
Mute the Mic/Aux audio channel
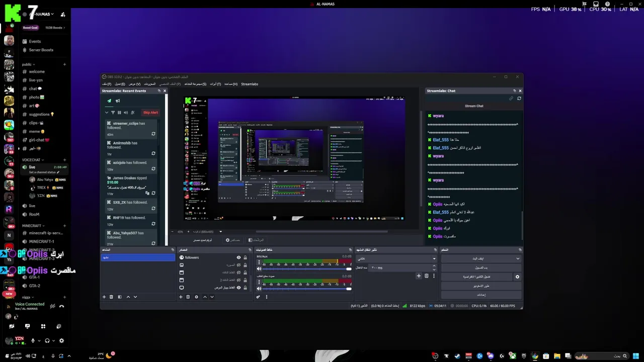point(259,269)
